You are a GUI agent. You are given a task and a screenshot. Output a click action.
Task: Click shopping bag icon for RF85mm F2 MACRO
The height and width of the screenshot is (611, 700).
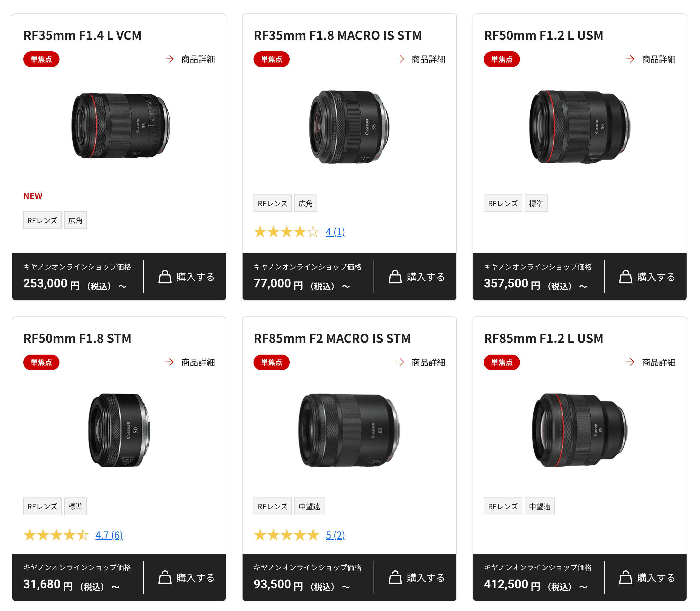pos(395,577)
